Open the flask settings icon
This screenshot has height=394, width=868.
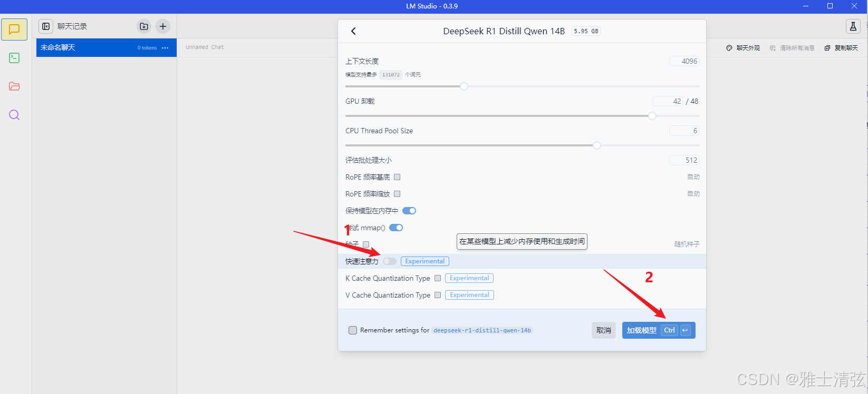pyautogui.click(x=853, y=26)
